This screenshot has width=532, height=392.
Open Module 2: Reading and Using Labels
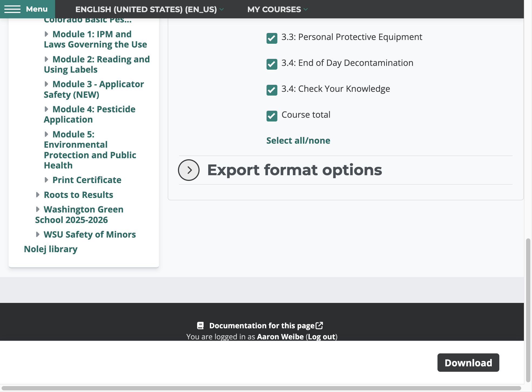point(97,64)
